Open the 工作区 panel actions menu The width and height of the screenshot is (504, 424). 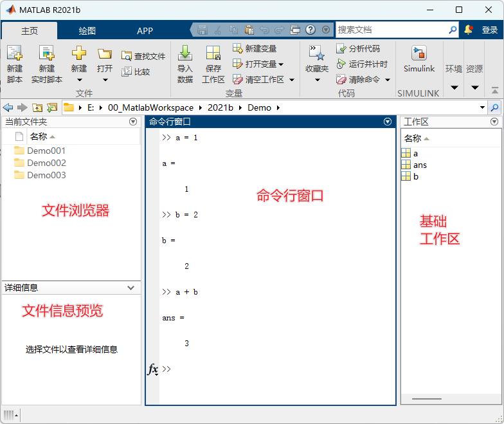click(494, 122)
